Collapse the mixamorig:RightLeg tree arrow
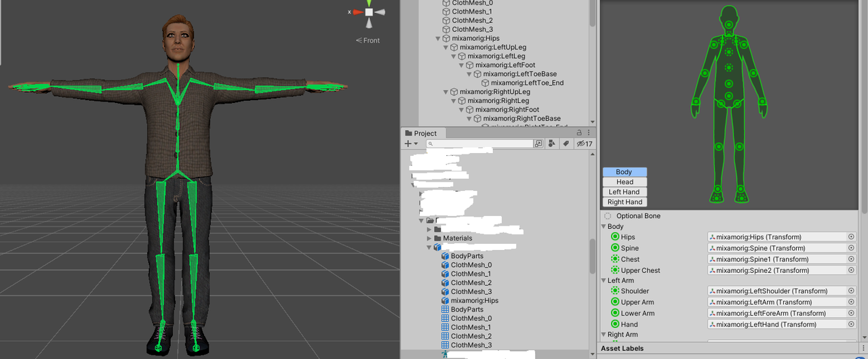The width and height of the screenshot is (868, 359). pos(453,100)
